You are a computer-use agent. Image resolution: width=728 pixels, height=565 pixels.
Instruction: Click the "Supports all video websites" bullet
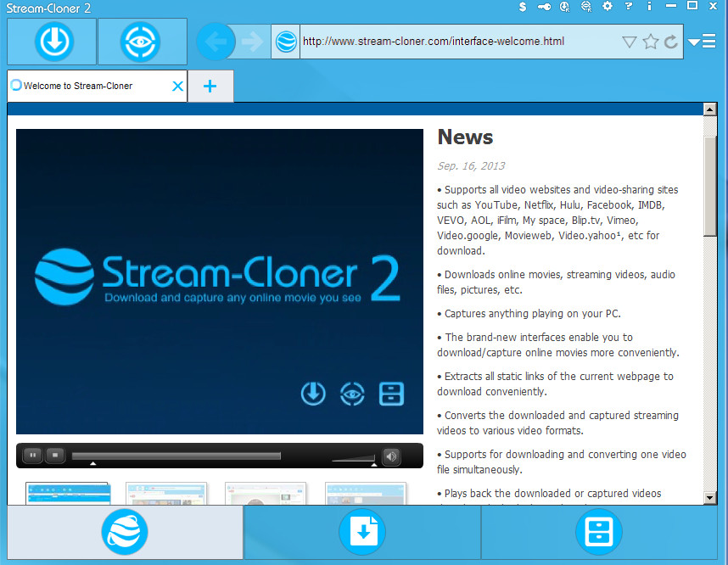point(557,220)
